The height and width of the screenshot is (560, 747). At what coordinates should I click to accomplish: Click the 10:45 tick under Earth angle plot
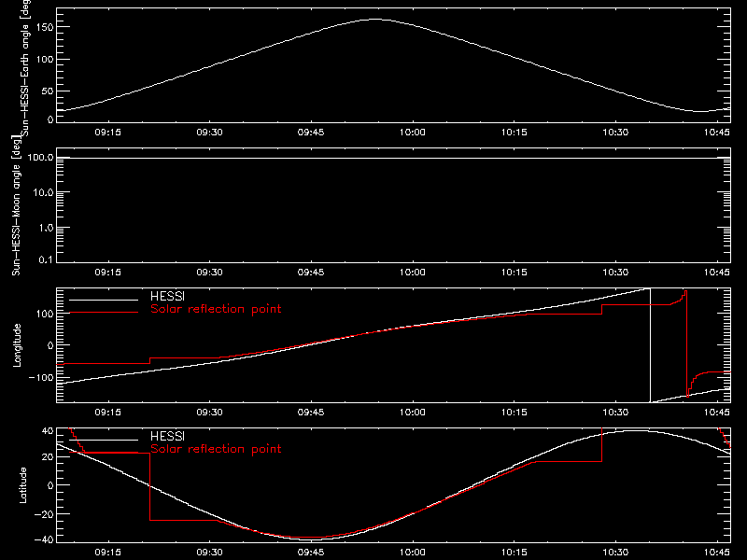click(x=716, y=132)
